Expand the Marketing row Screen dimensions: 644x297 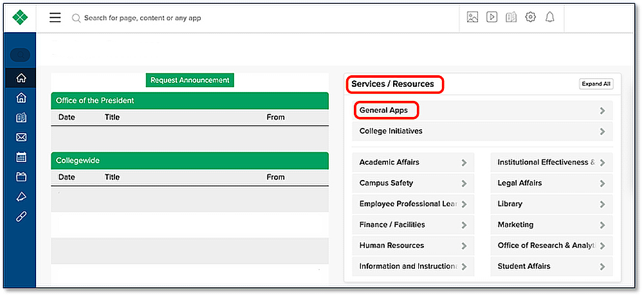(x=551, y=225)
